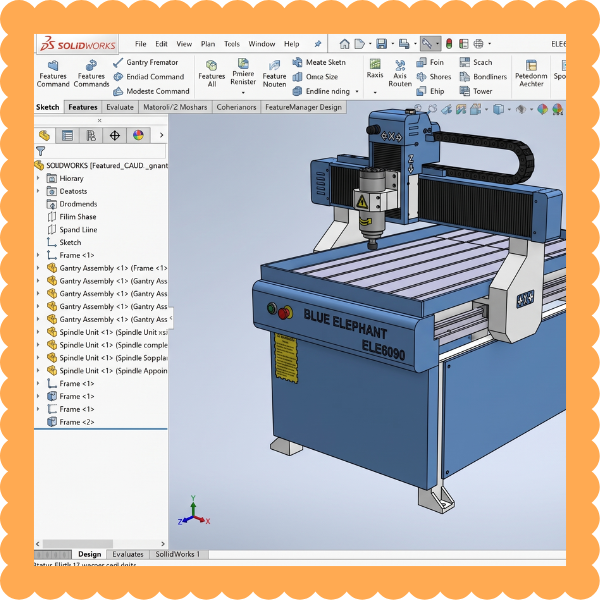Open the ConfigurationManager panel icon

pos(91,135)
